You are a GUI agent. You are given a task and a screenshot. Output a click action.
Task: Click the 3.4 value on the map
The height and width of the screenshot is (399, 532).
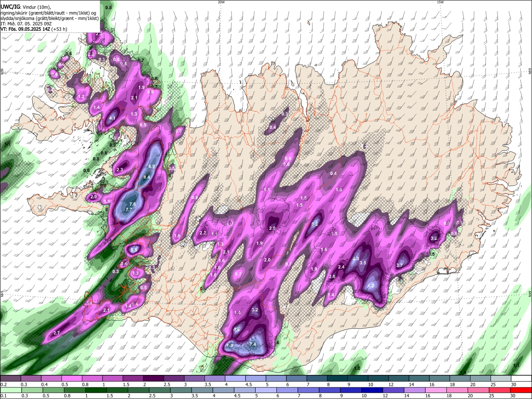[124, 264]
